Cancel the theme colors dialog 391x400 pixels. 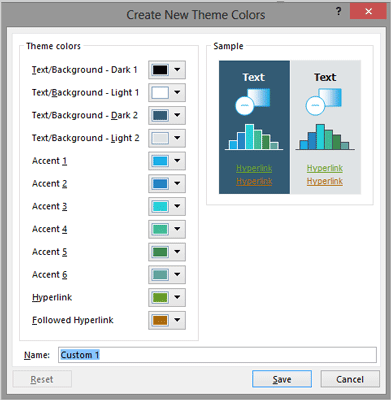click(x=350, y=379)
